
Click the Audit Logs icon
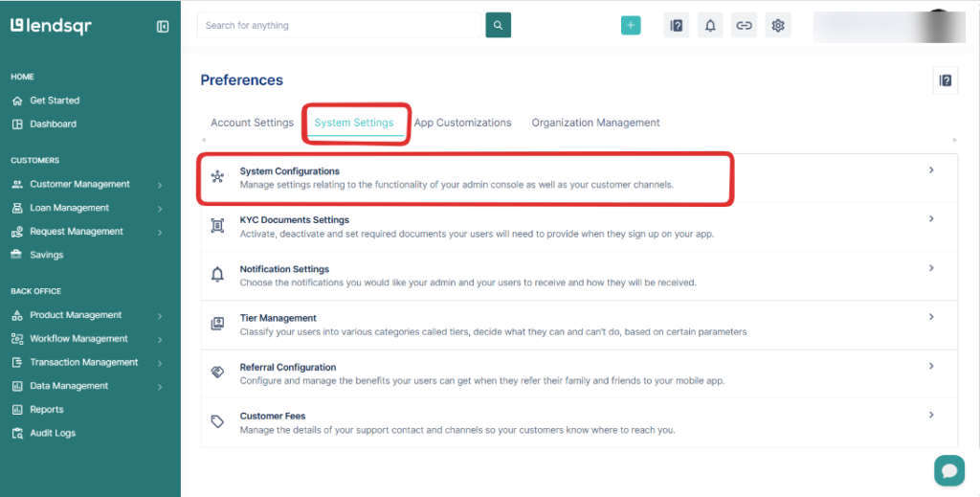(17, 433)
